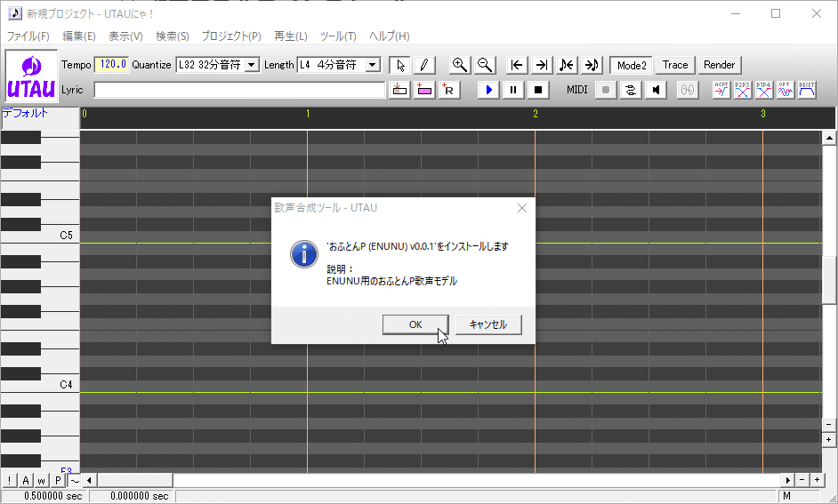
Task: Open the 再生(L) menu
Action: [291, 36]
